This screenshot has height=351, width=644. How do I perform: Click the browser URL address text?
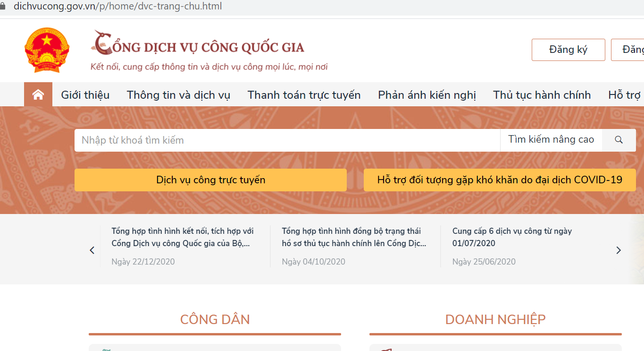(x=118, y=7)
